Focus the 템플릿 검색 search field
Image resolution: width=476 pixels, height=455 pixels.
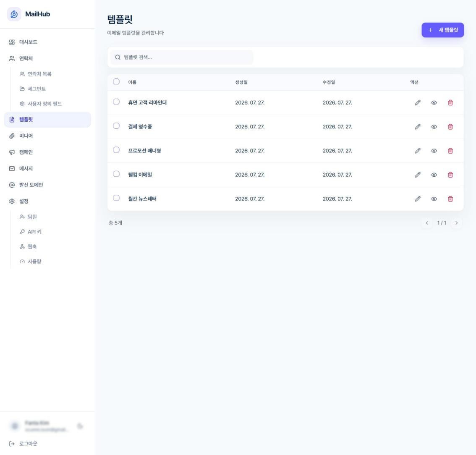(x=182, y=58)
